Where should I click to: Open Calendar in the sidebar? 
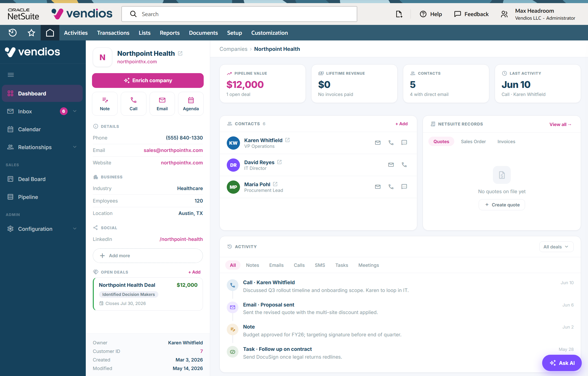[x=42, y=129]
